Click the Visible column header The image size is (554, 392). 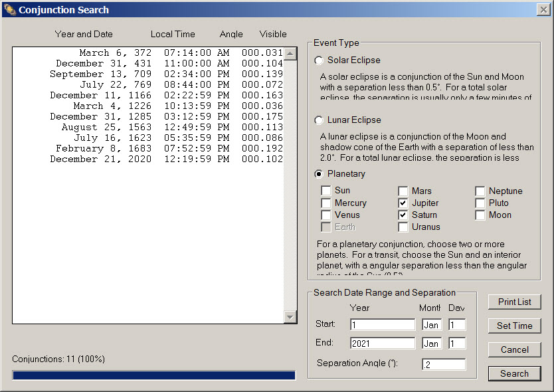[x=273, y=35]
